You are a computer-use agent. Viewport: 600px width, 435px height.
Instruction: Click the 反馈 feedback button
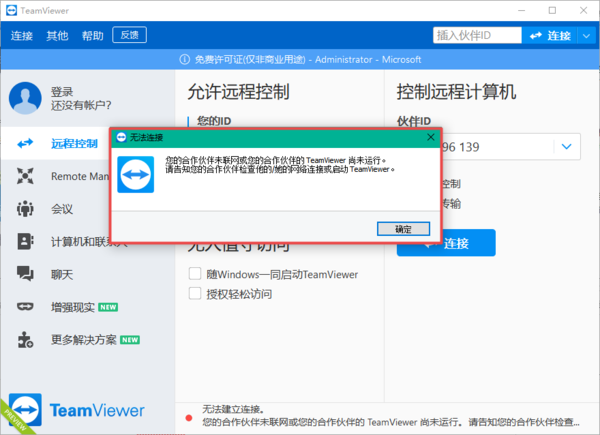point(130,35)
